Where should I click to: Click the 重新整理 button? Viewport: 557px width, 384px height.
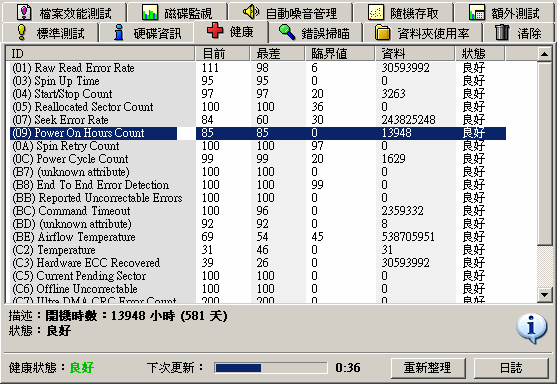(428, 368)
